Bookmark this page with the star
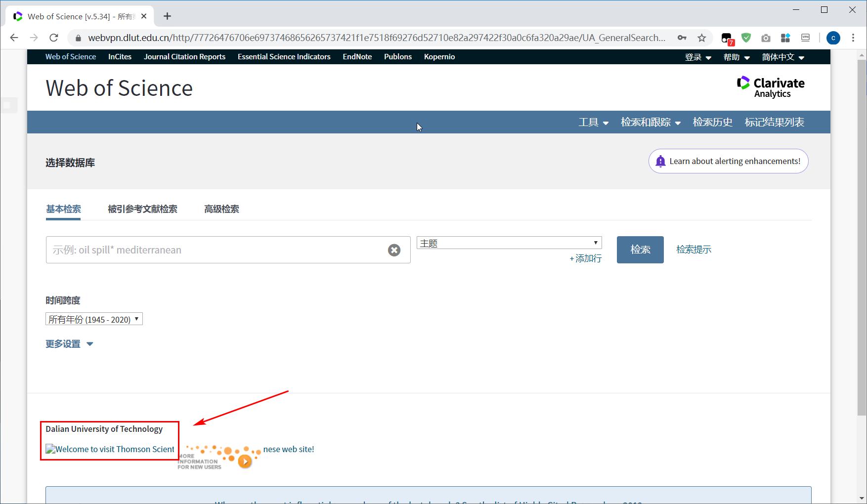Viewport: 867px width, 504px height. point(702,38)
